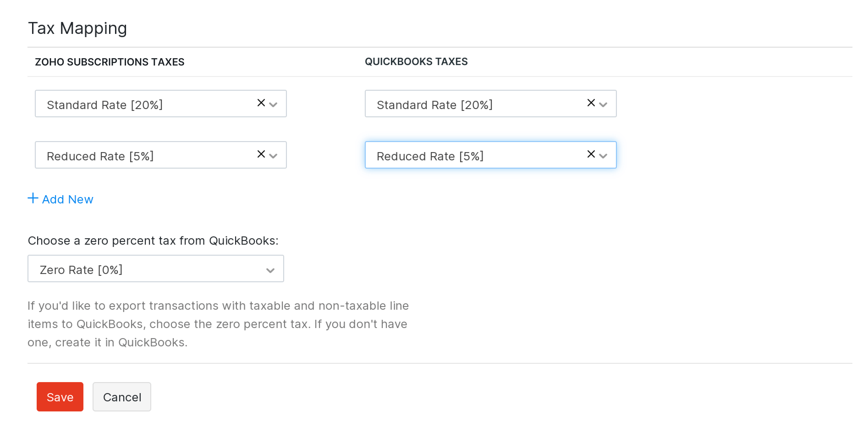Open the Zero Rate [0%] combo box
The image size is (868, 438).
tap(148, 269)
